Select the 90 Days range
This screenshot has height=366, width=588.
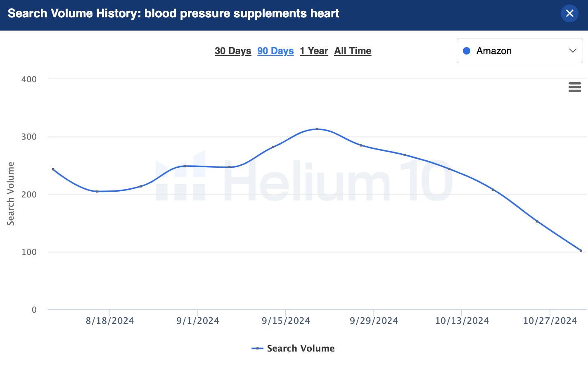point(275,51)
